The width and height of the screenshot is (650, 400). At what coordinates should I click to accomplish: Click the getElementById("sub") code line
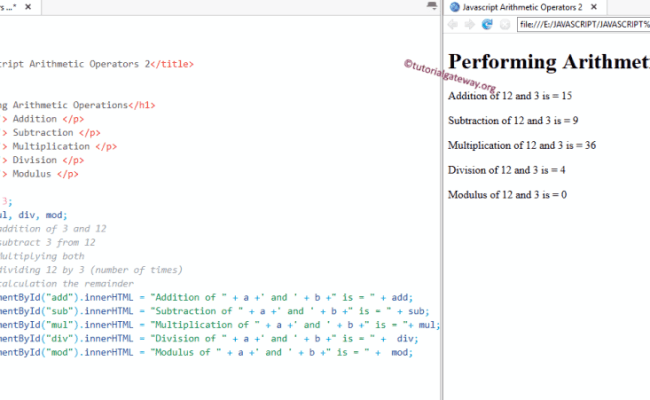[215, 311]
